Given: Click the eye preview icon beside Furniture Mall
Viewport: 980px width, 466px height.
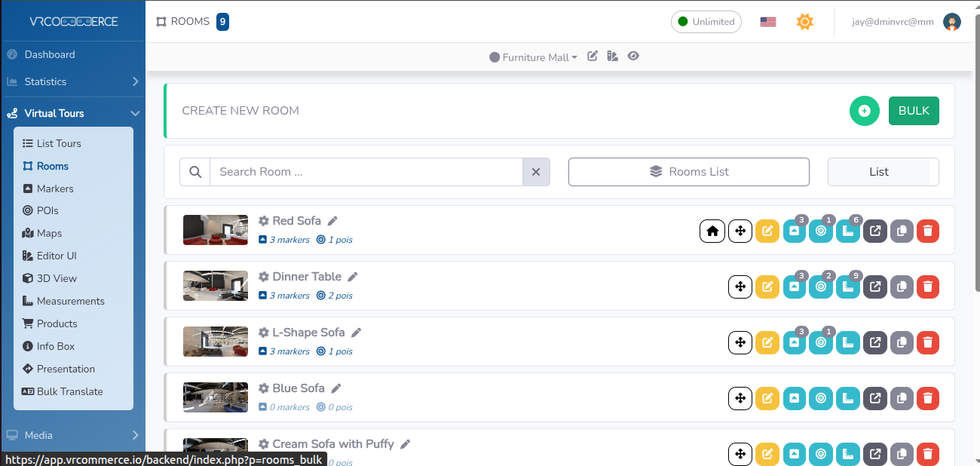Looking at the screenshot, I should point(633,57).
